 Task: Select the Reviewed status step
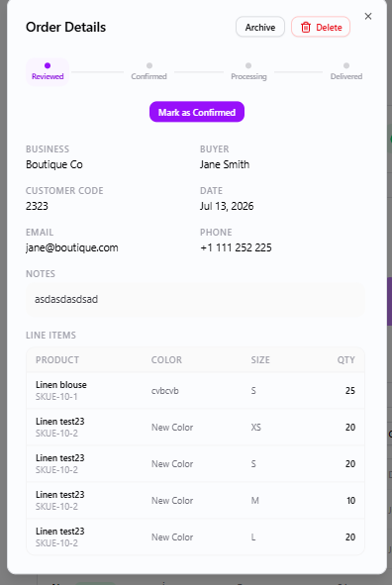48,71
